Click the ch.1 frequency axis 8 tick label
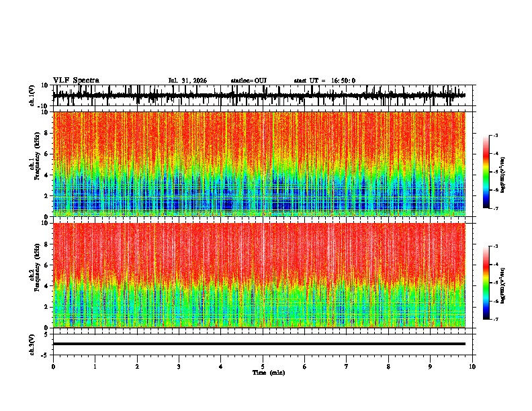 [47, 133]
